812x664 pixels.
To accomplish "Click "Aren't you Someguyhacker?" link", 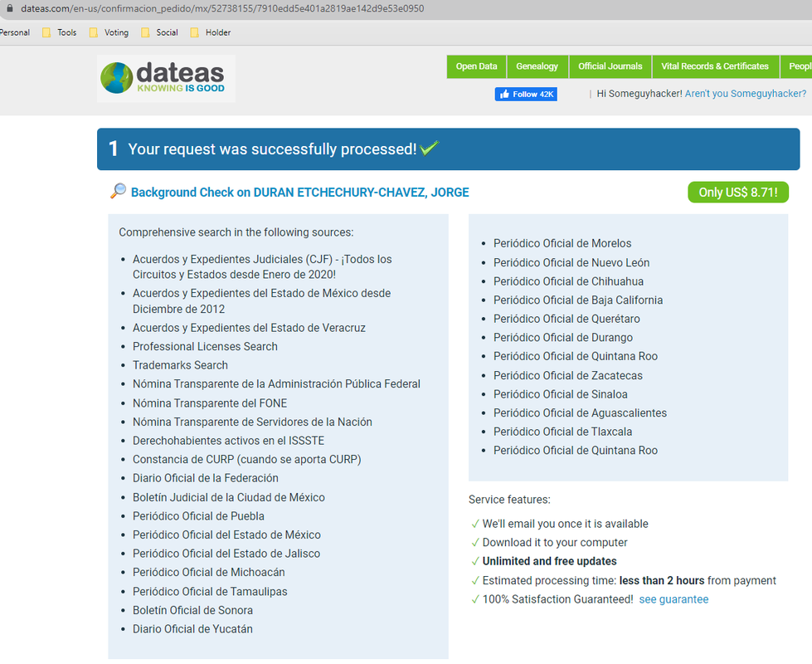I will [x=745, y=94].
